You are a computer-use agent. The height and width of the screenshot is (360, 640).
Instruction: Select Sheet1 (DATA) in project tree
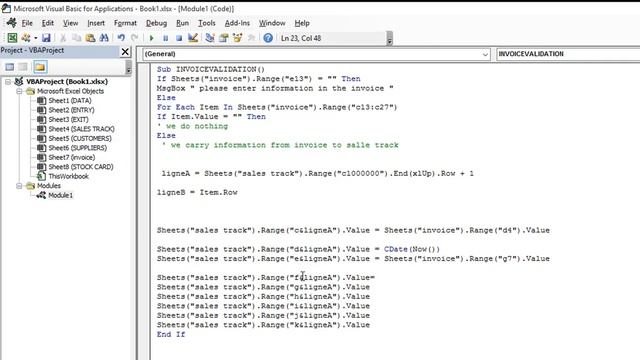pyautogui.click(x=70, y=100)
